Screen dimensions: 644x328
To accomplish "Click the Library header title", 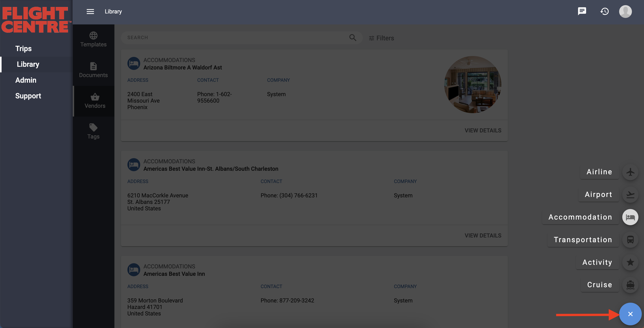I will pos(113,11).
